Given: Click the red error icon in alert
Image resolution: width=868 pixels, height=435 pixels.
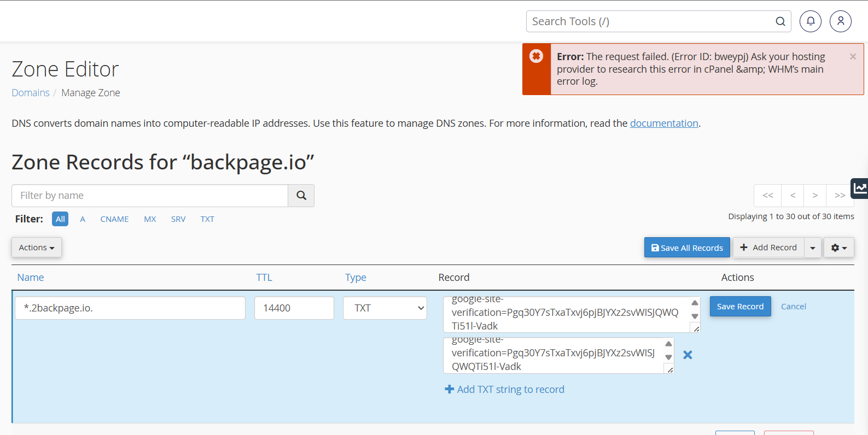Looking at the screenshot, I should coord(537,56).
